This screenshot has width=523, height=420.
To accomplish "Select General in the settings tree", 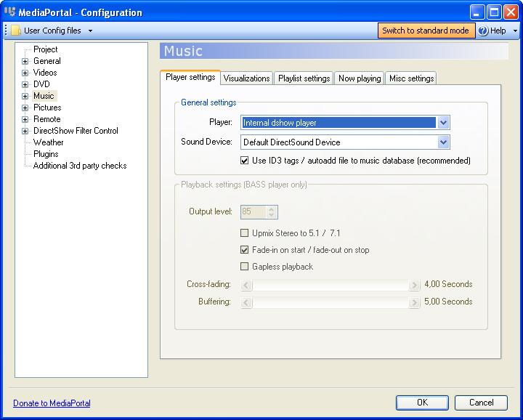I will (47, 61).
